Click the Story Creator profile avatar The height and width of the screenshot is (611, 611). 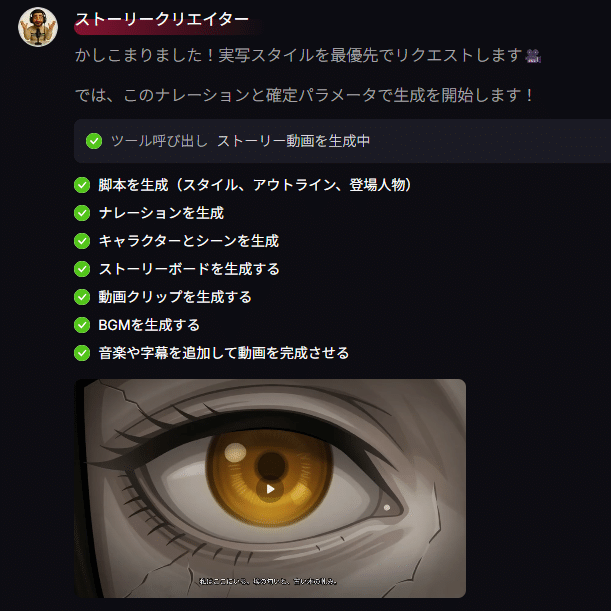click(38, 27)
